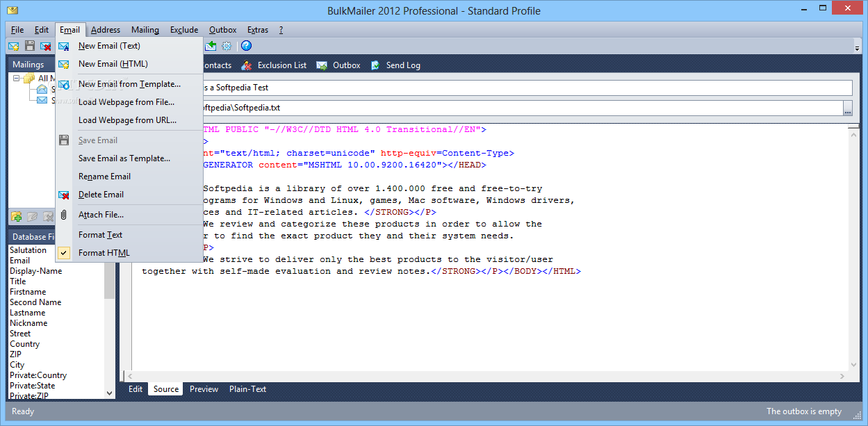Viewport: 868px width, 426px height.
Task: Select the Second Name database field
Action: 35,302
